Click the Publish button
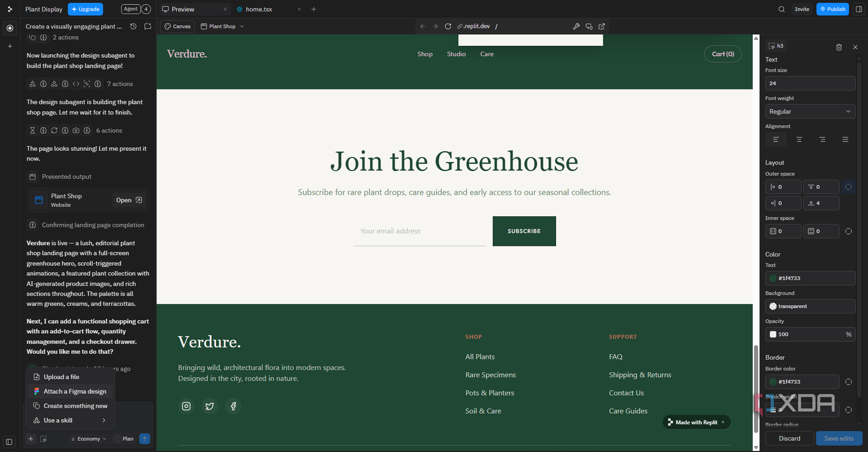 tap(832, 9)
